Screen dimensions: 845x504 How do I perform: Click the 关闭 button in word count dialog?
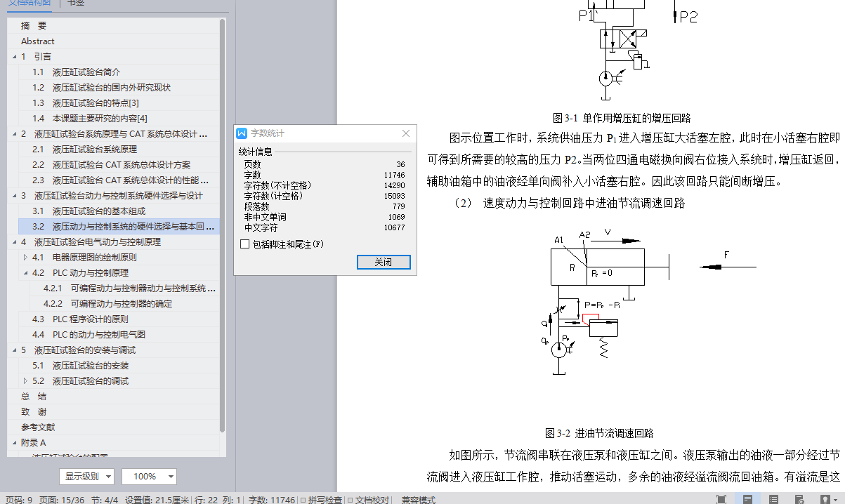coord(383,262)
